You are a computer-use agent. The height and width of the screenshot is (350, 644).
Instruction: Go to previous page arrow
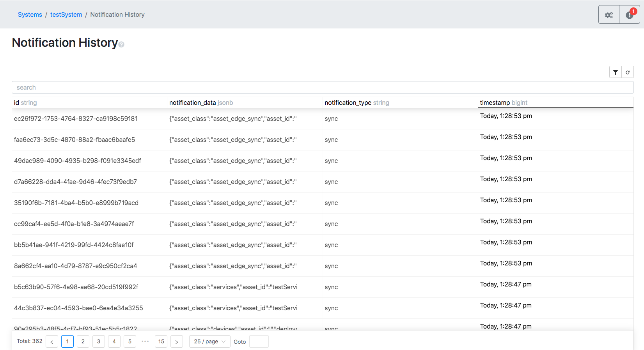pyautogui.click(x=52, y=342)
